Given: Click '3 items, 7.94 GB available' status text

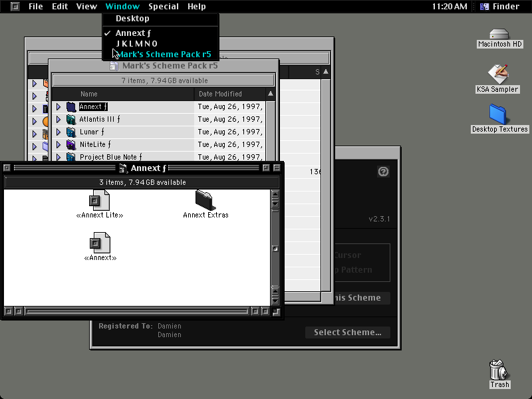Looking at the screenshot, I should 142,182.
